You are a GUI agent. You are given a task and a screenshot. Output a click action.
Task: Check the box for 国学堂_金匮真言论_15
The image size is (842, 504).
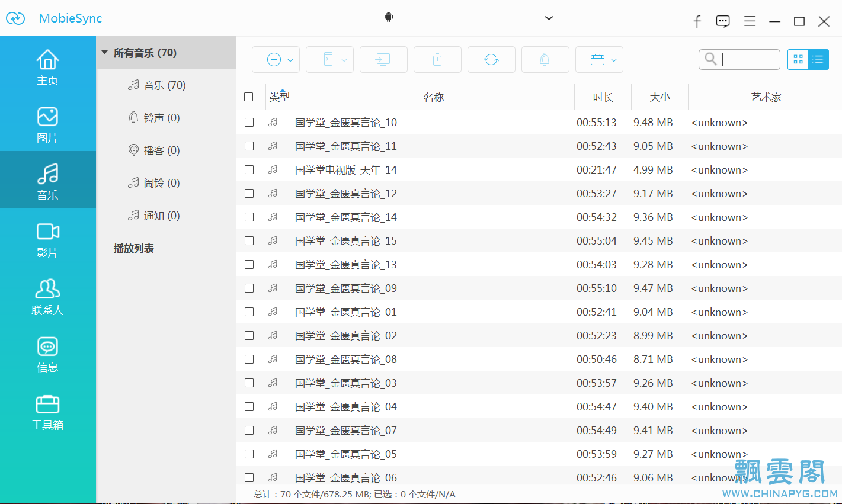[249, 241]
